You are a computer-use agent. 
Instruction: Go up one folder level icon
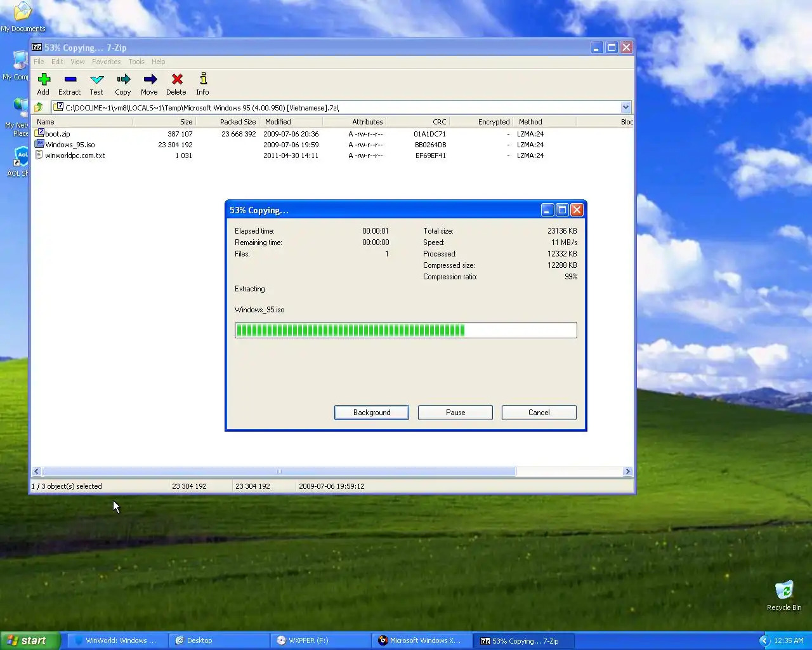(39, 107)
